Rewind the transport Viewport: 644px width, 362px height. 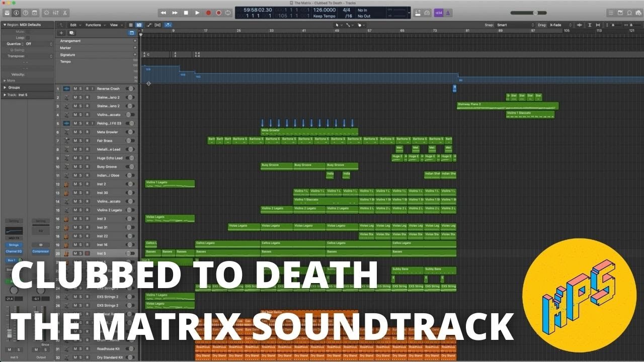(163, 13)
